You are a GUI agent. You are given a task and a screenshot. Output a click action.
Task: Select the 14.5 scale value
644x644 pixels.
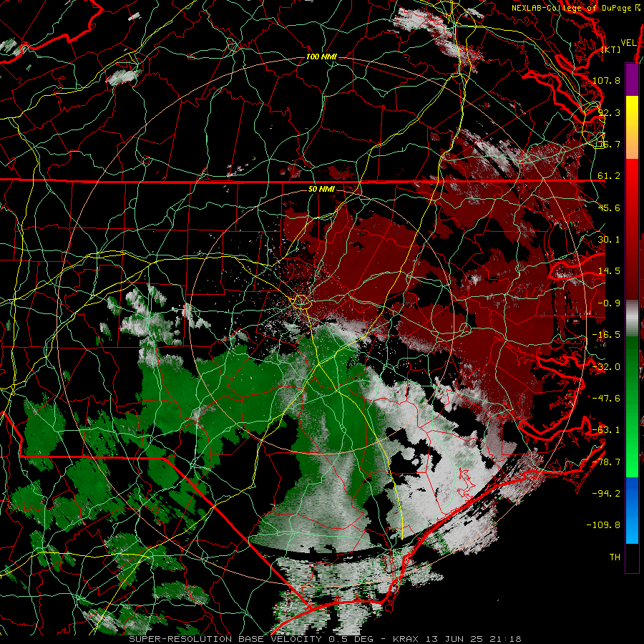609,271
